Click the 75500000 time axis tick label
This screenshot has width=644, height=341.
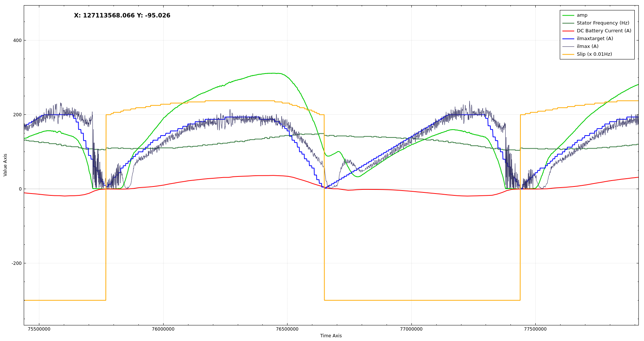coord(39,329)
